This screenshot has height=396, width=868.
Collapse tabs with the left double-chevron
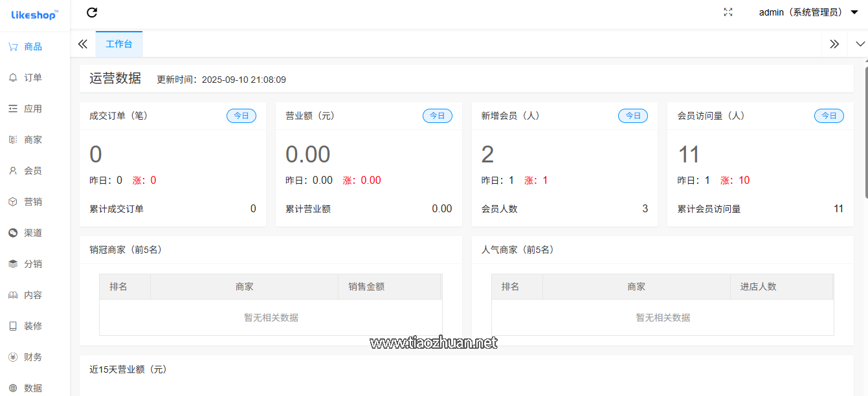82,43
